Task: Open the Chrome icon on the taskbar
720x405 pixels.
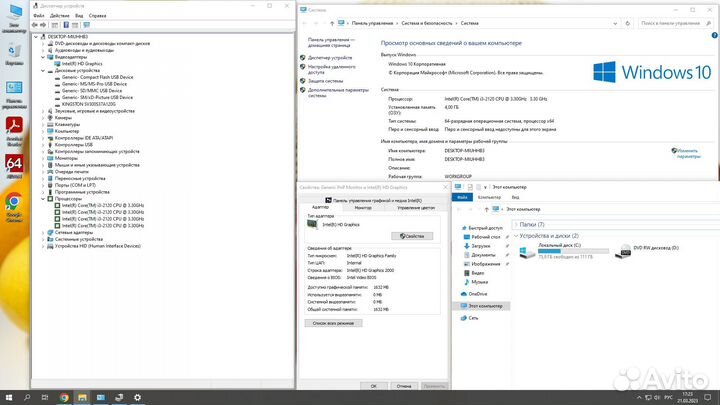Action: (x=64, y=398)
